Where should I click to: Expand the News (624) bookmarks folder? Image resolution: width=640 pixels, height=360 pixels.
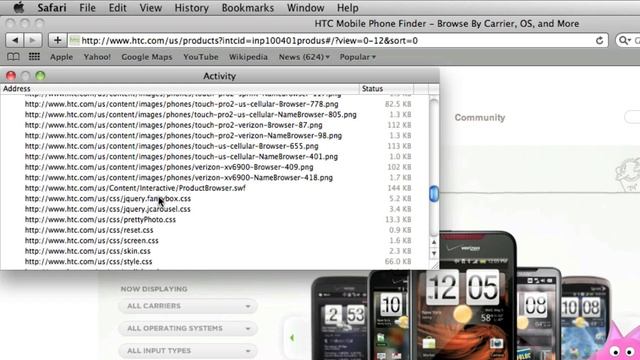coord(304,57)
